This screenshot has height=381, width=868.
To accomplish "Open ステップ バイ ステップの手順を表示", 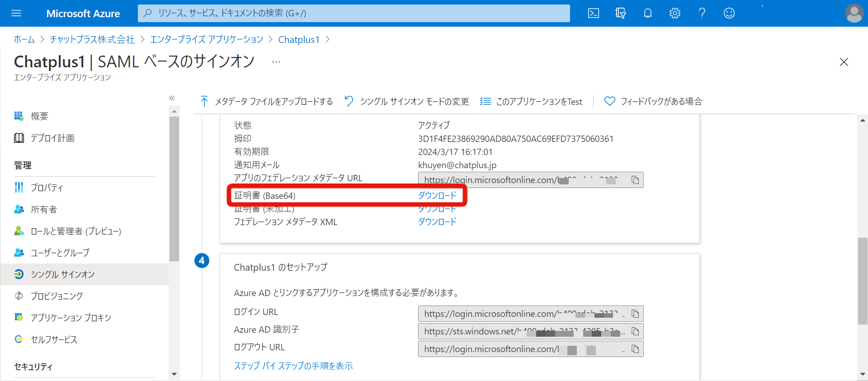I will tap(293, 366).
